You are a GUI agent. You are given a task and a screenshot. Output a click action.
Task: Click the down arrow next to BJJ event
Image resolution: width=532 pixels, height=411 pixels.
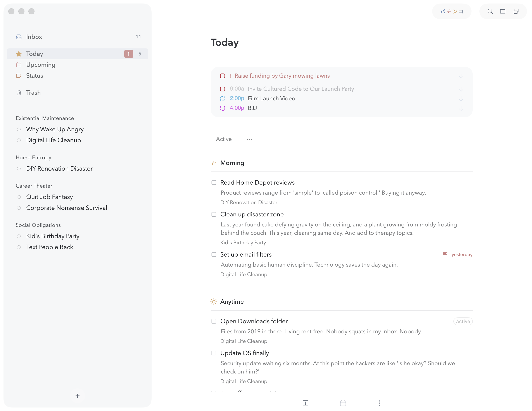pyautogui.click(x=461, y=108)
